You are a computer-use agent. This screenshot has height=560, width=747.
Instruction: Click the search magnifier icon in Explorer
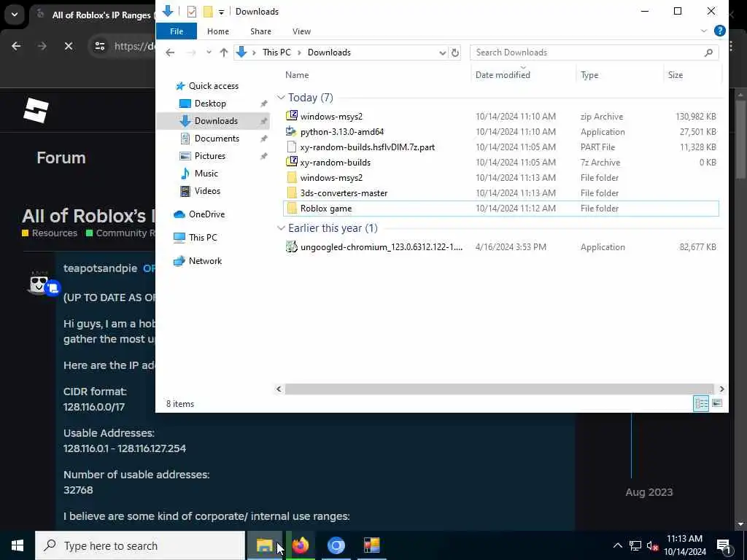click(708, 52)
